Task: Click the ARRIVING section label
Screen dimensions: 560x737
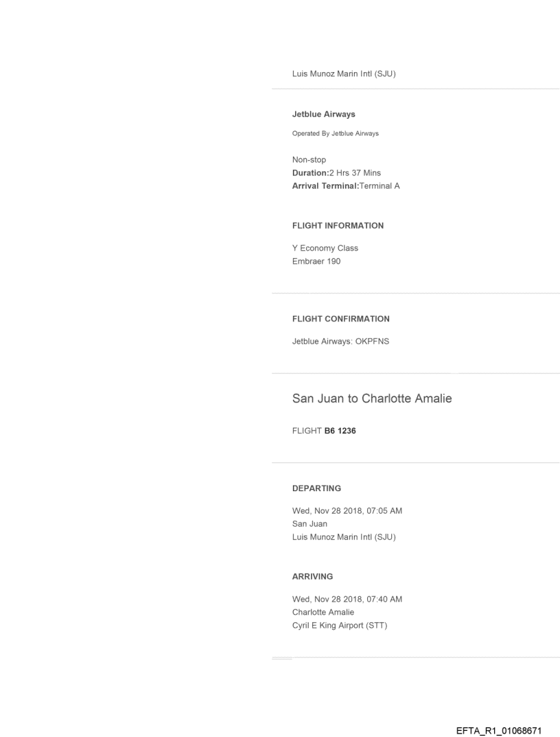Action: 313,577
